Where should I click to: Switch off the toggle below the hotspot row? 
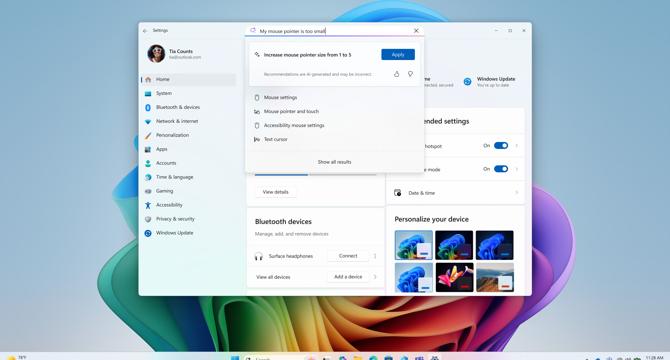coord(501,169)
